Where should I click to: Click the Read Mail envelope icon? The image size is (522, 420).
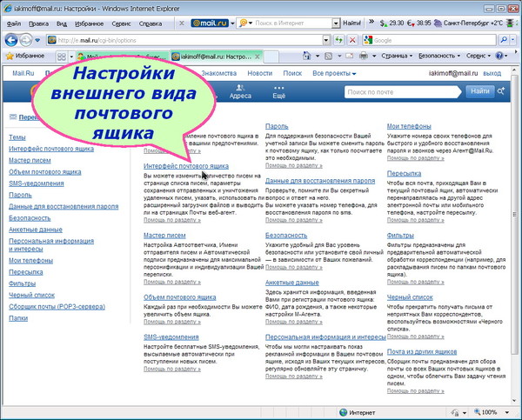[349, 56]
